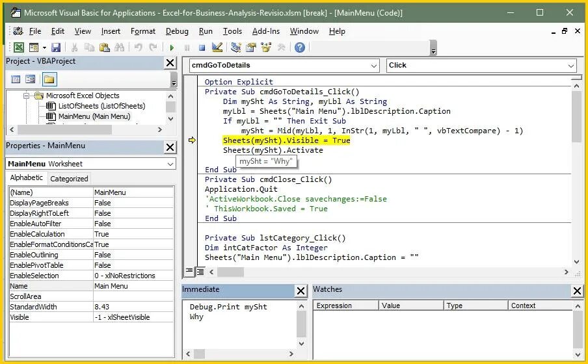588x364 pixels.
Task: Select ListOfSheets (ListOfSheets) in project tree
Action: 101,106
